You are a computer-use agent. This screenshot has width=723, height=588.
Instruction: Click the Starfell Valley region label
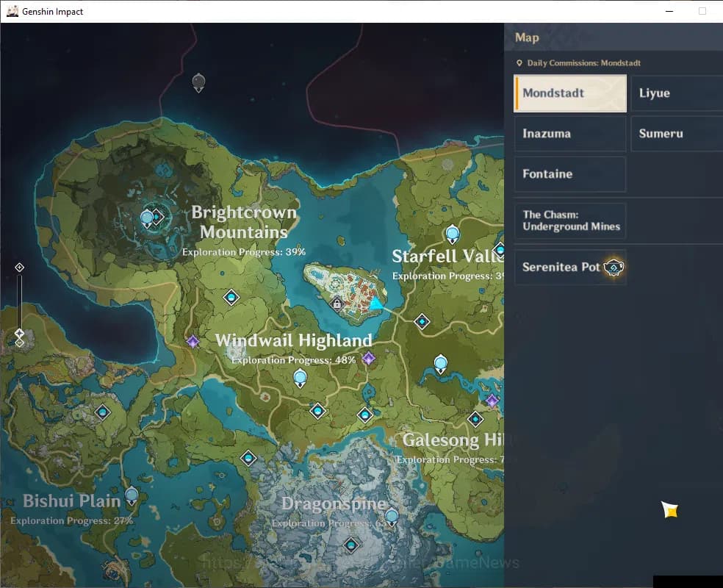tap(447, 256)
